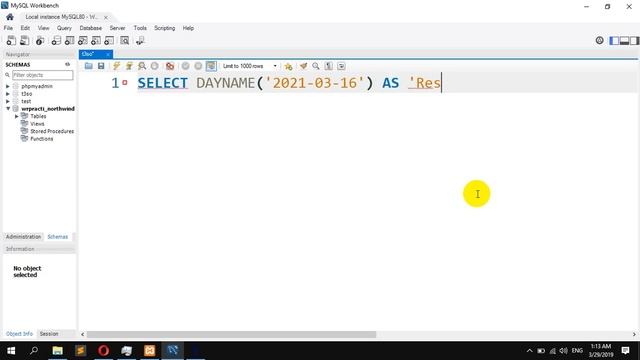Select the Functions tree item
Viewport: 640px width, 360px height.
pyautogui.click(x=42, y=139)
